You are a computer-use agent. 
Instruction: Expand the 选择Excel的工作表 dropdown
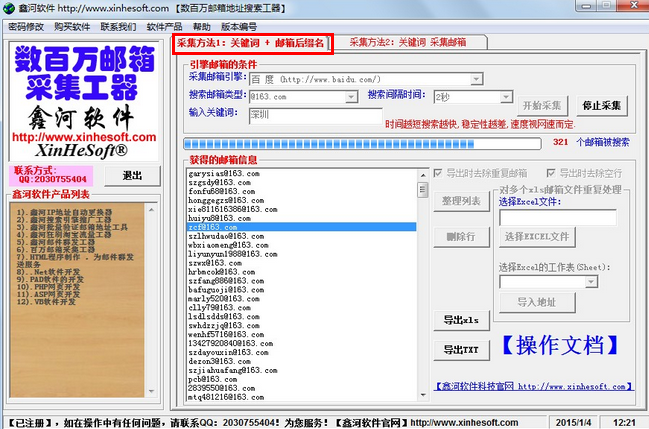pyautogui.click(x=591, y=282)
